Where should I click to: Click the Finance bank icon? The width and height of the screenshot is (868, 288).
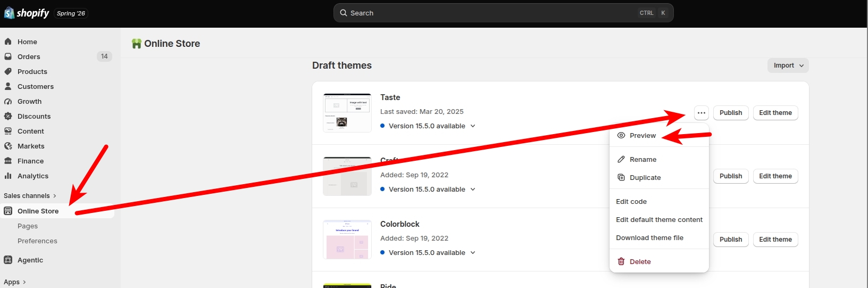[x=8, y=161]
